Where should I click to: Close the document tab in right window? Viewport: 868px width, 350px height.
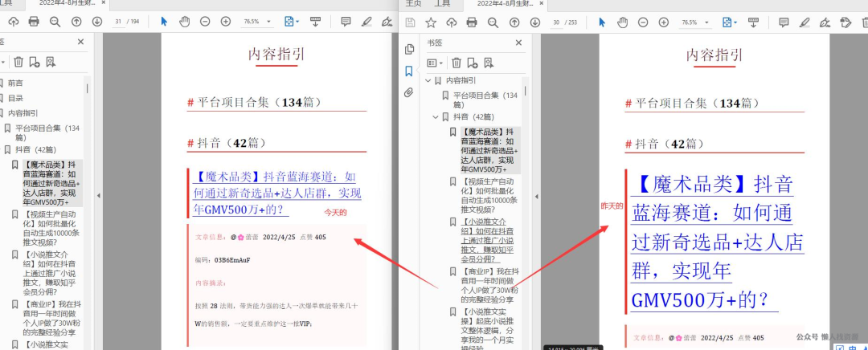pos(542,3)
